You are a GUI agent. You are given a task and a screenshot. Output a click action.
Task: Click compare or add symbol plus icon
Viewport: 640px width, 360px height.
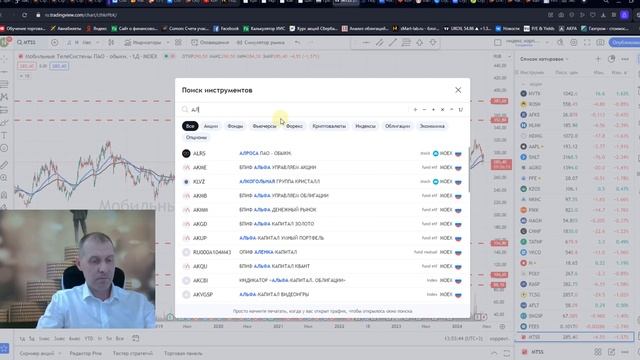pos(54,42)
